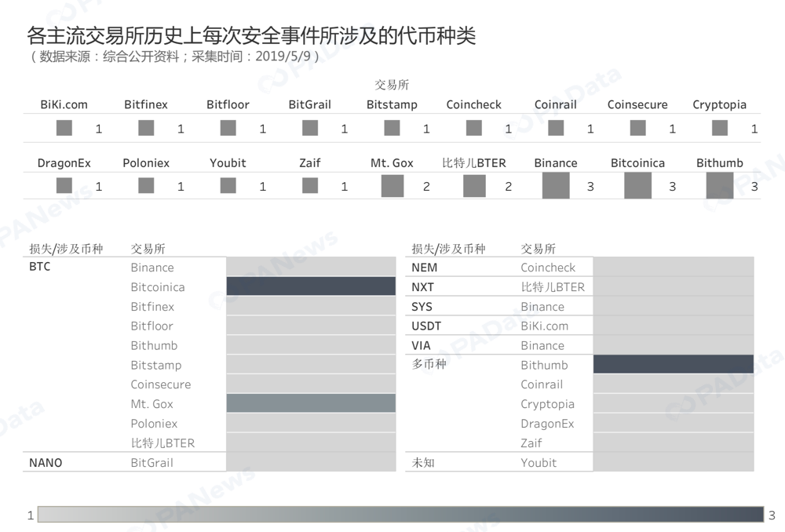Select the light bar for NANO BitGrail
785x532 pixels.
coord(311,462)
